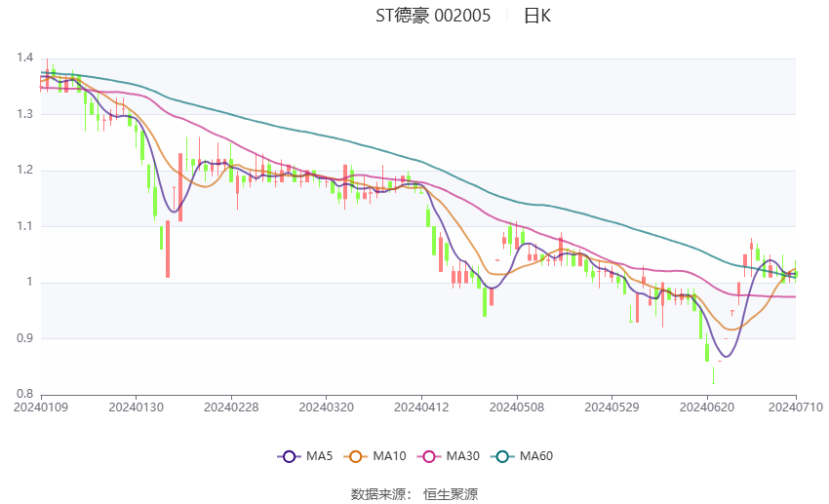829x504 pixels.
Task: Click the 恒生聚源 data source text
Action: (451, 494)
